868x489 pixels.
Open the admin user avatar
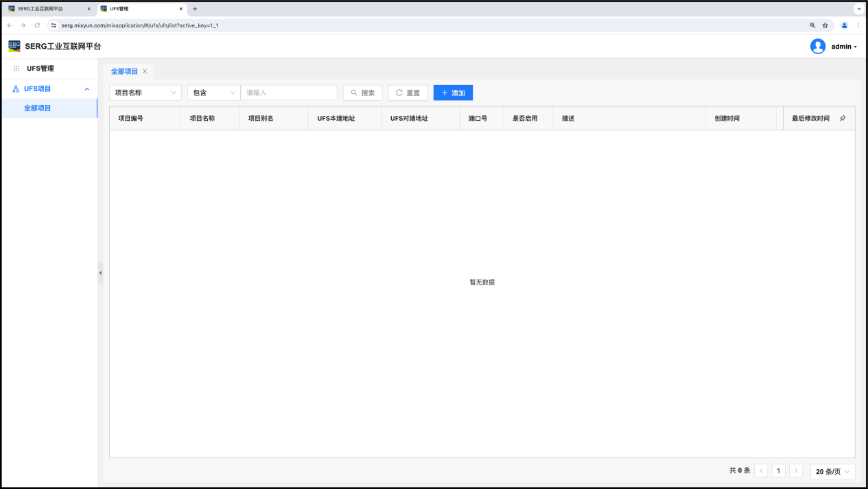[817, 47]
